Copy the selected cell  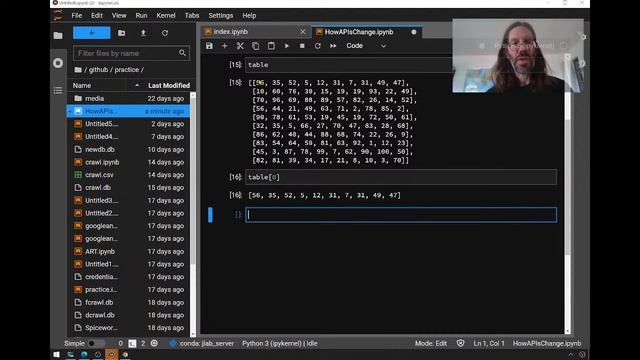256,46
